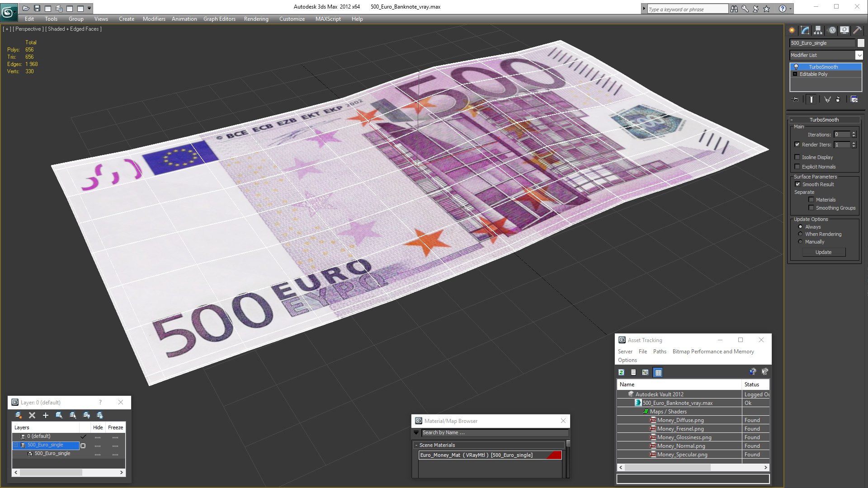The height and width of the screenshot is (488, 868).
Task: Click Asset Tracking horizontal scrollbar
Action: 693,468
